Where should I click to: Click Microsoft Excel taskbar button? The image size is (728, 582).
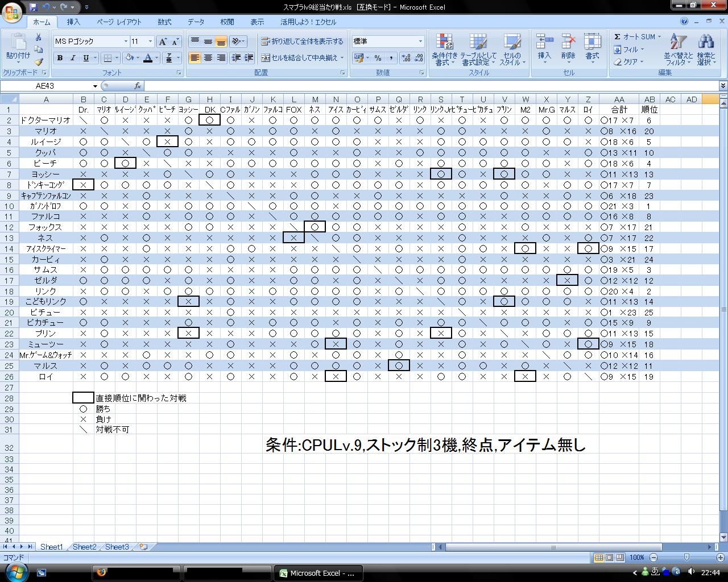coord(317,573)
